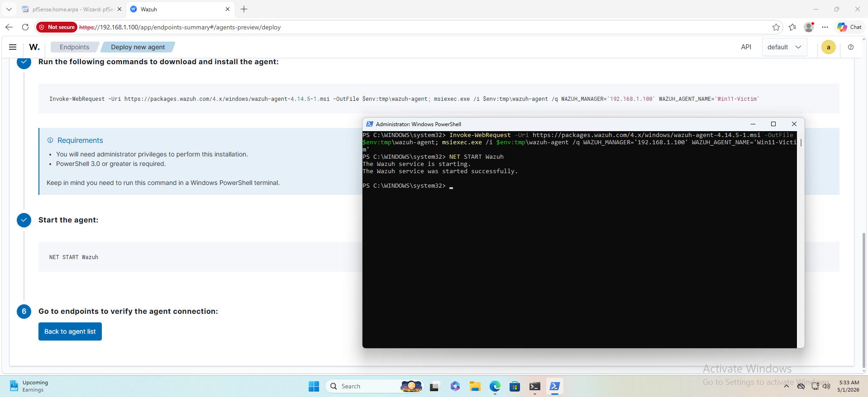Reload the page with the refresh icon

coord(25,27)
